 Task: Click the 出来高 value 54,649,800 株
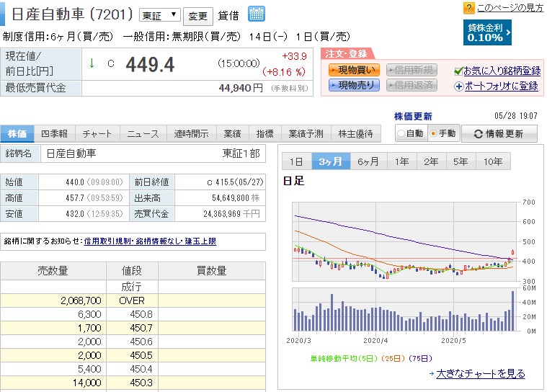[236, 198]
